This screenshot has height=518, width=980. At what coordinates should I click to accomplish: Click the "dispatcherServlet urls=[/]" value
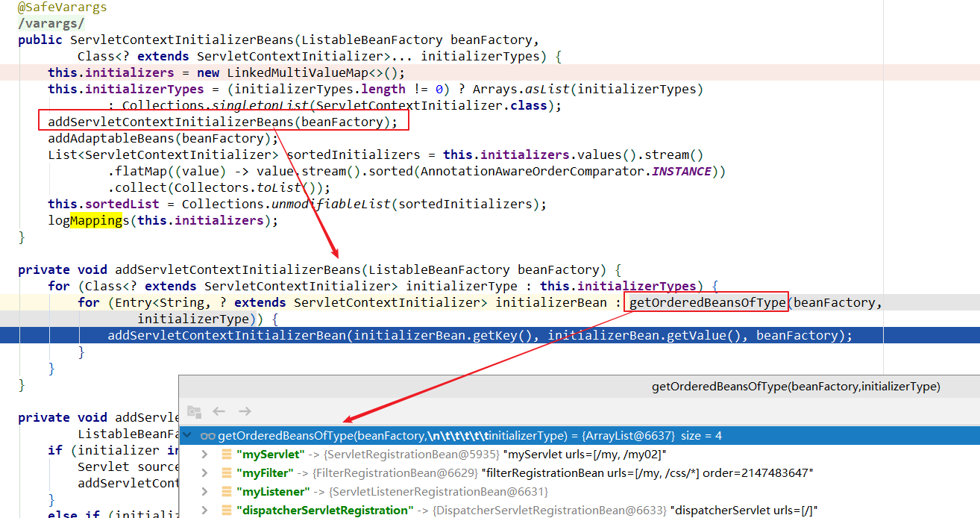(744, 511)
